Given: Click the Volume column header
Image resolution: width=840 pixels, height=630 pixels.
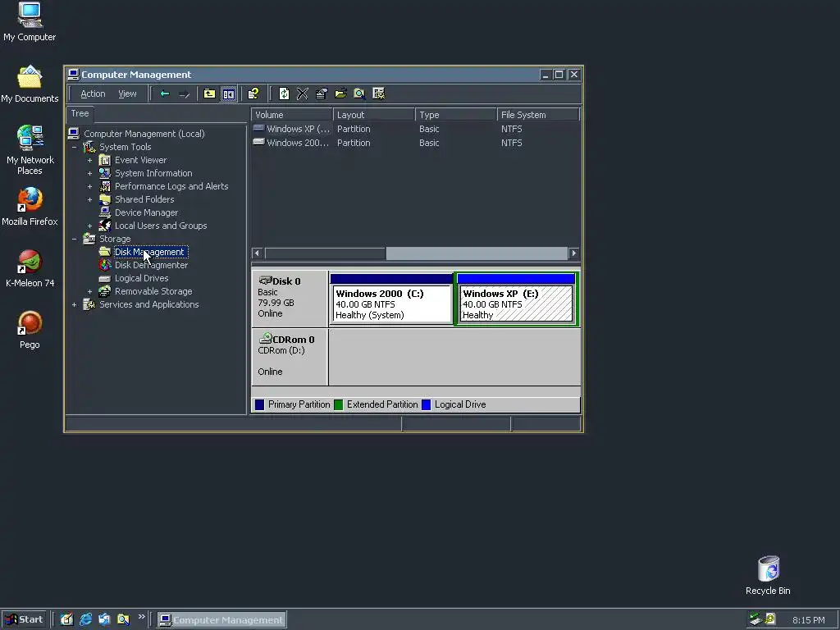Looking at the screenshot, I should coord(292,115).
